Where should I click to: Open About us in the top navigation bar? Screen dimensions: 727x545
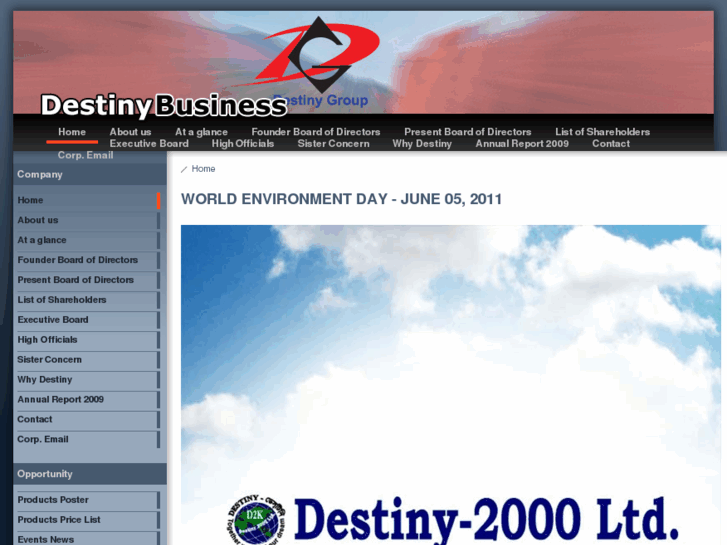click(130, 132)
